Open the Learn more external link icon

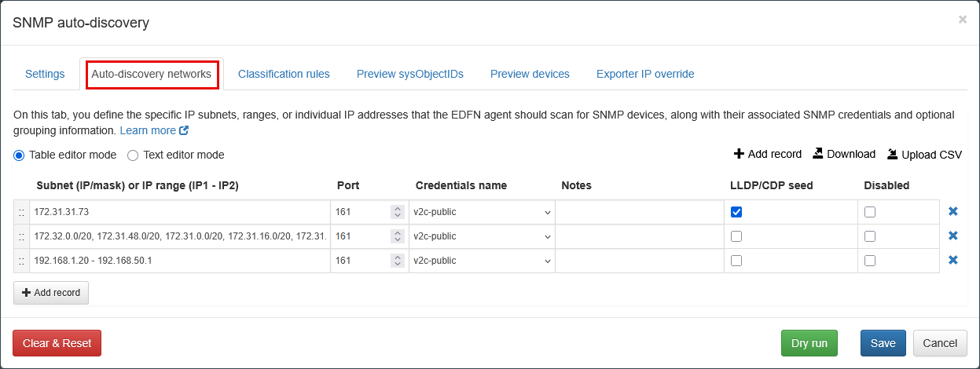[x=184, y=130]
